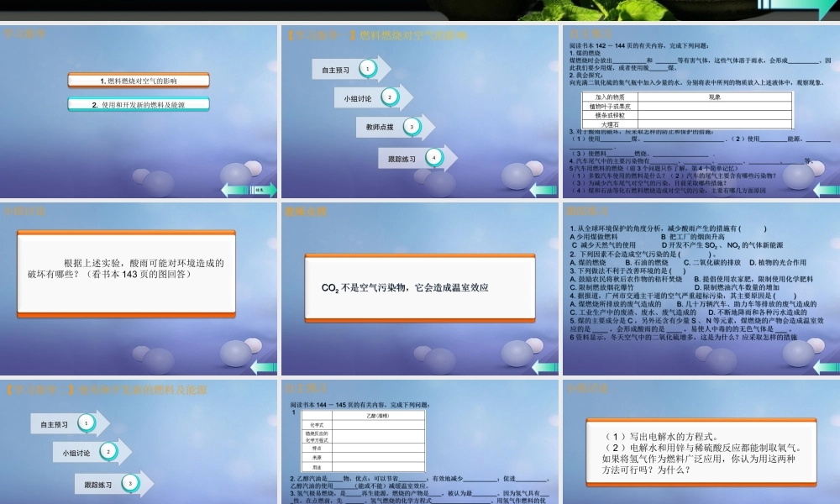Image resolution: width=840 pixels, height=504 pixels.
Task: Click the back arrow on the 【学习指导一】 slide
Action: click(x=543, y=190)
